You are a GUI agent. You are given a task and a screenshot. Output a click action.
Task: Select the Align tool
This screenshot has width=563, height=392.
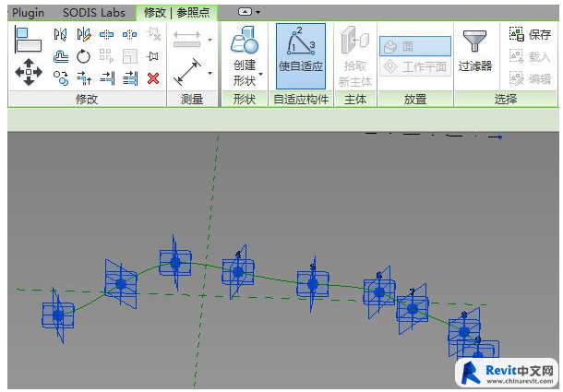28,41
